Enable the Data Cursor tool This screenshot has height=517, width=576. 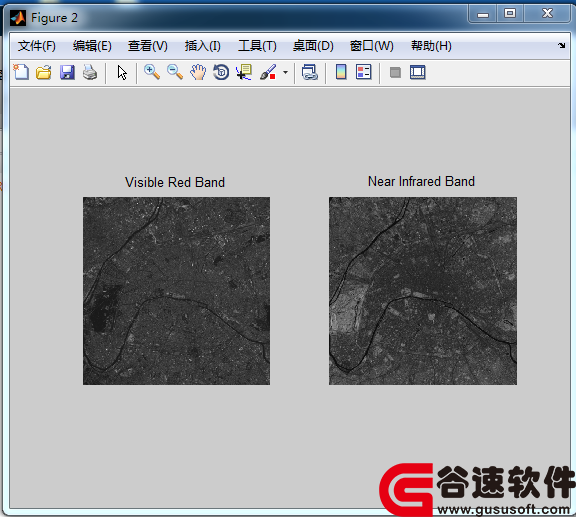coord(244,72)
